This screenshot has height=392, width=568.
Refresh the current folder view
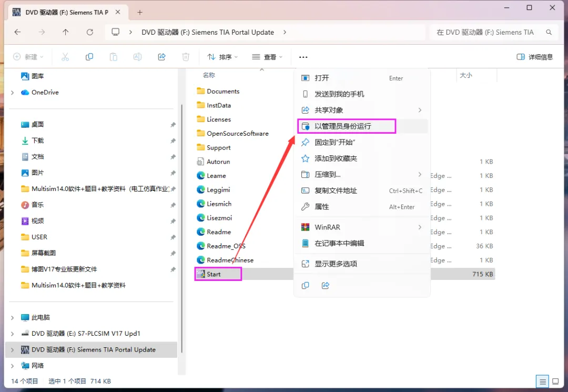90,32
